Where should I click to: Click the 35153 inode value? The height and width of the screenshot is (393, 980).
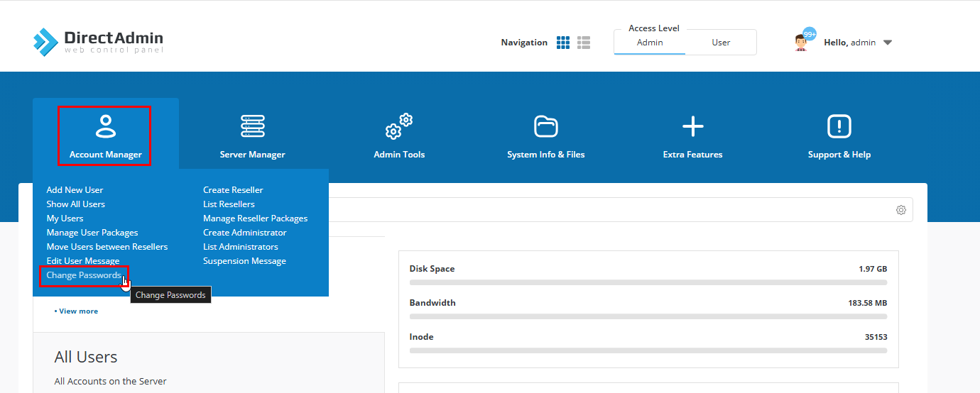[876, 338]
